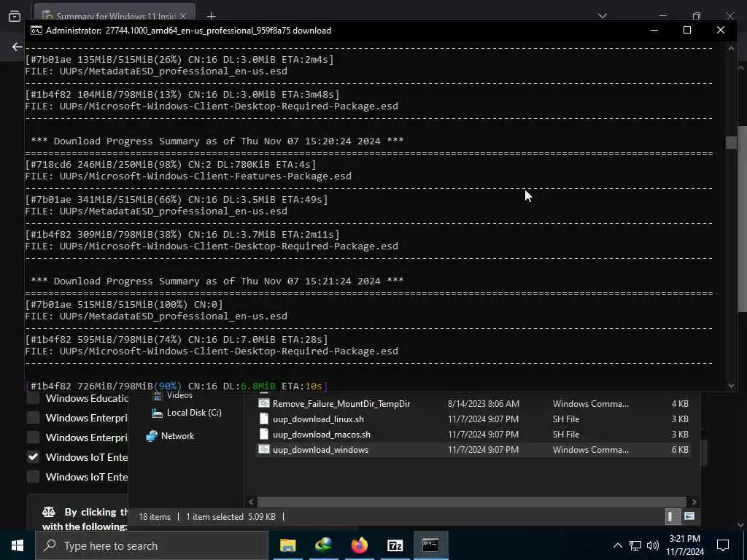
Task: Click 1 item selected 5.09 KB status text
Action: coord(231,517)
